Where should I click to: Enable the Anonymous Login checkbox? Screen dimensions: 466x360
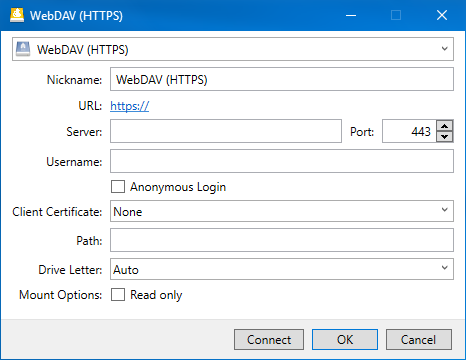[118, 187]
